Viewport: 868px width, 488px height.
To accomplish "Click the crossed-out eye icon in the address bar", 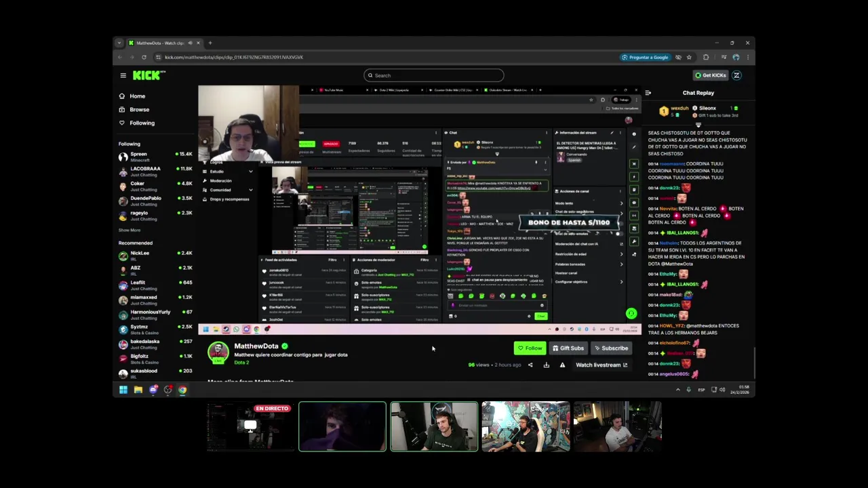I will click(x=678, y=57).
